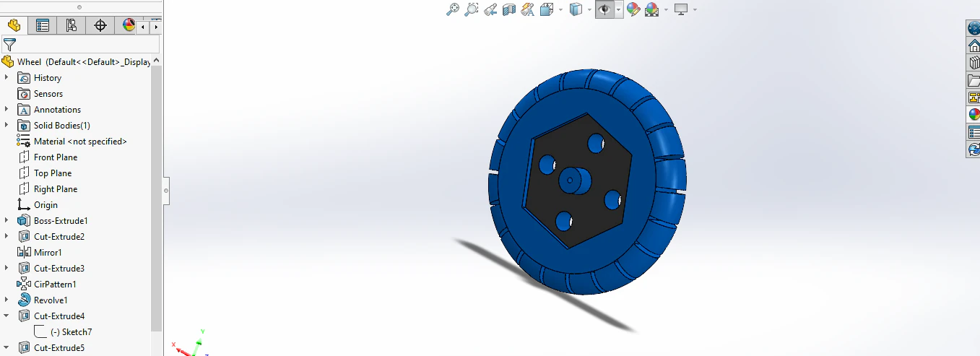980x356 pixels.
Task: Click the CirPattern1 feature icon
Action: [23, 285]
